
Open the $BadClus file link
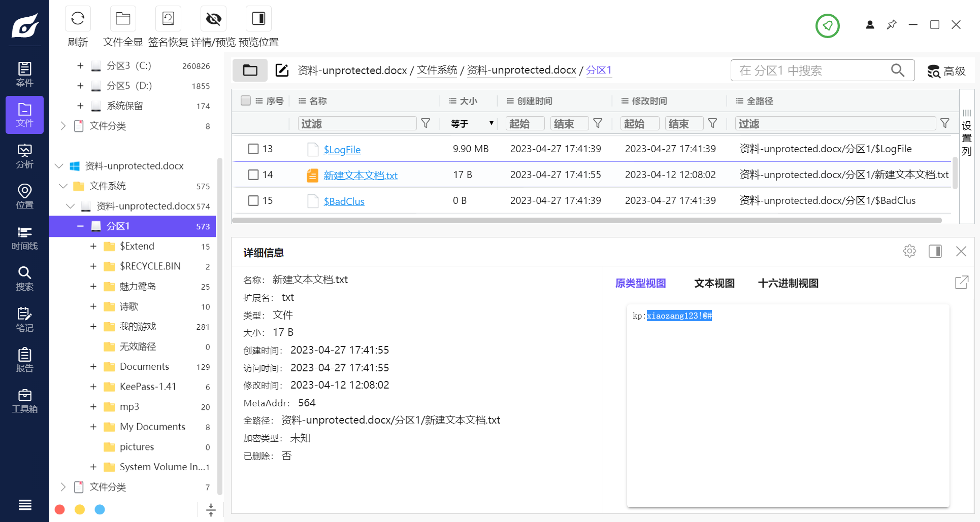point(344,201)
